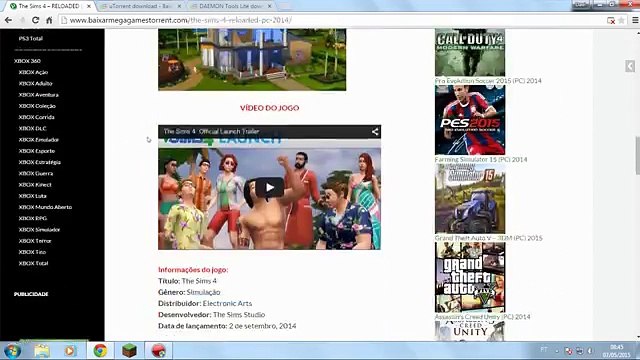Open XBOX Guerra category
This screenshot has height=360, width=640.
click(36, 173)
